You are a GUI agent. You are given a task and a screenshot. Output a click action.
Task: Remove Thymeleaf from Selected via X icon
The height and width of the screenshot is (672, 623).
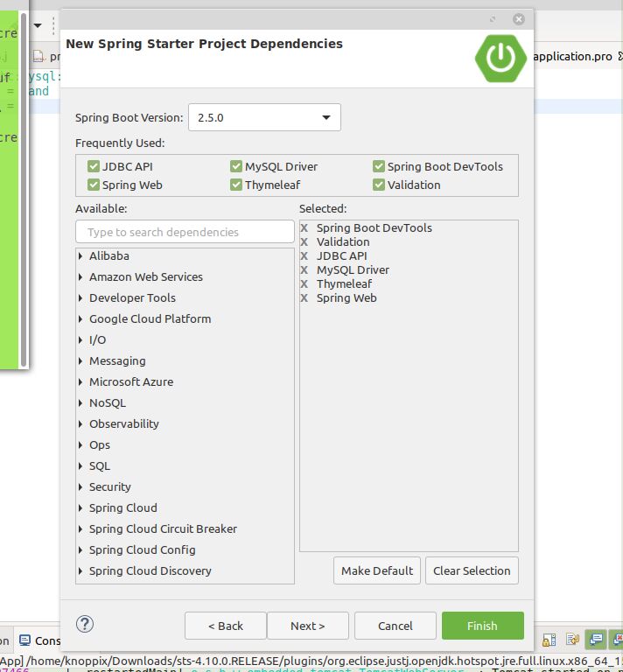click(x=304, y=284)
